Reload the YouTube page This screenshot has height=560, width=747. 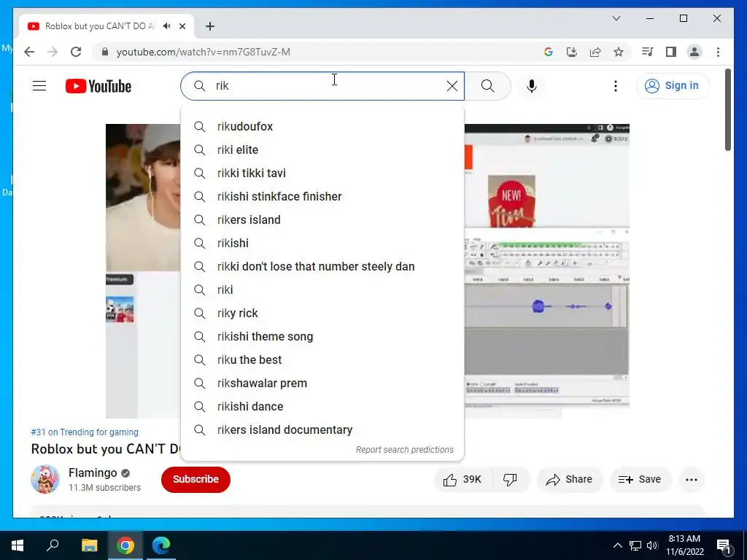coord(76,52)
